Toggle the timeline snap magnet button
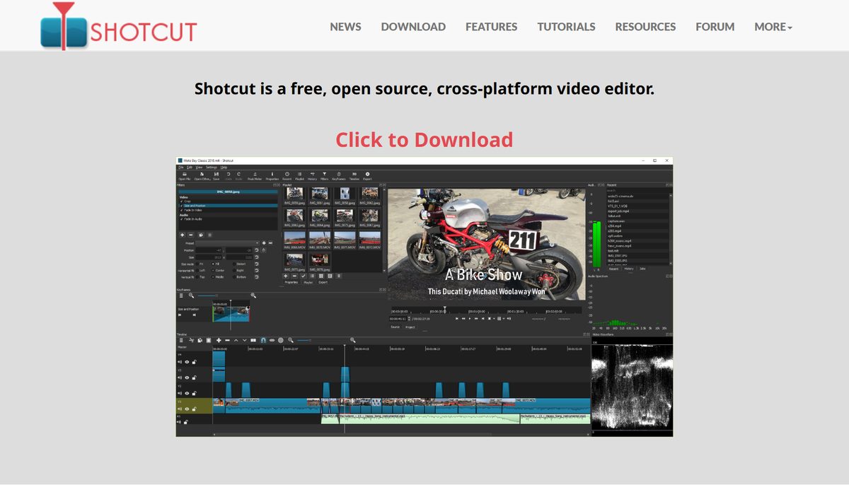The width and height of the screenshot is (849, 504). tap(263, 340)
